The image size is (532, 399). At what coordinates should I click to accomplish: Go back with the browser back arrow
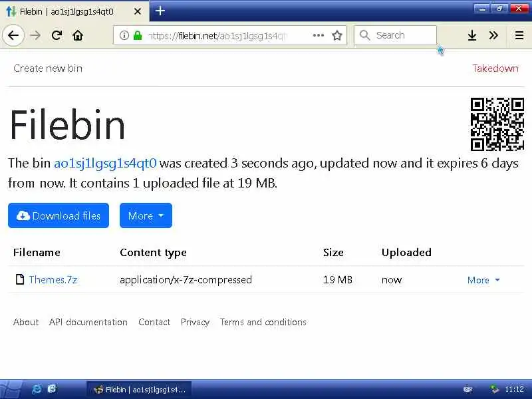13,35
